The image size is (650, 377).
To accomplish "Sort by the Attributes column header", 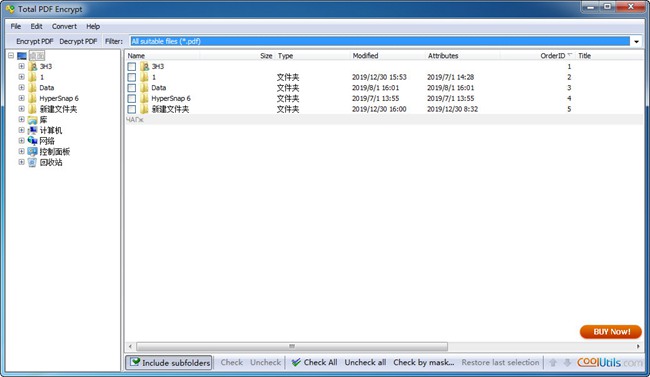I will (x=463, y=56).
